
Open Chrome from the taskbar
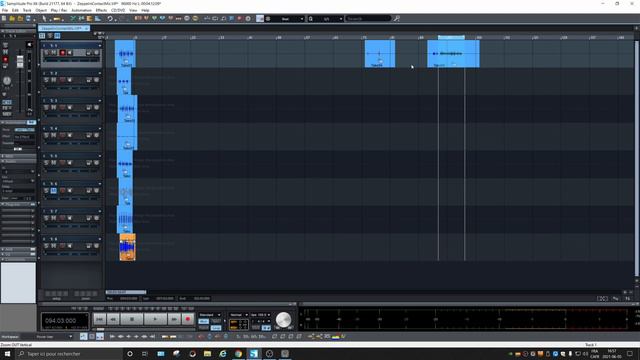(238, 354)
